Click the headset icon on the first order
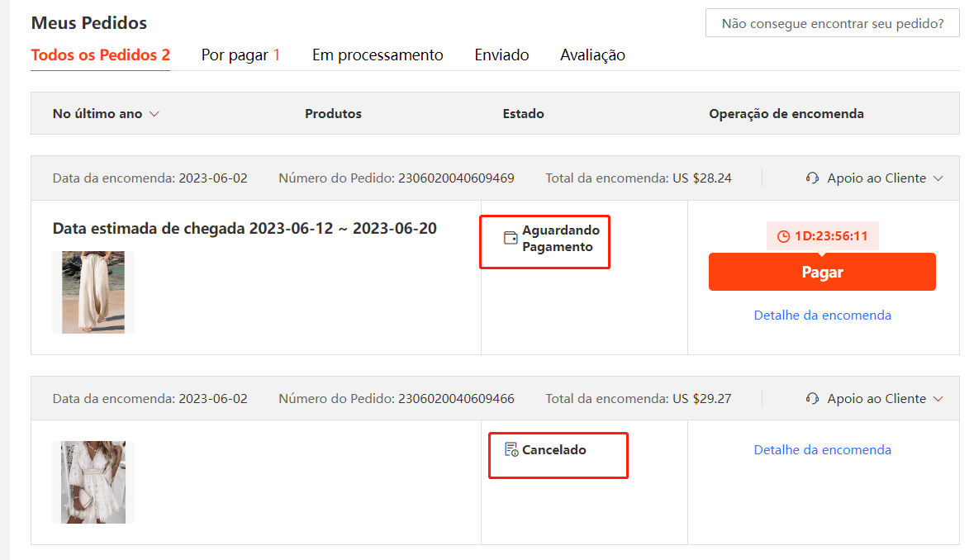The width and height of the screenshot is (969, 560). point(812,178)
